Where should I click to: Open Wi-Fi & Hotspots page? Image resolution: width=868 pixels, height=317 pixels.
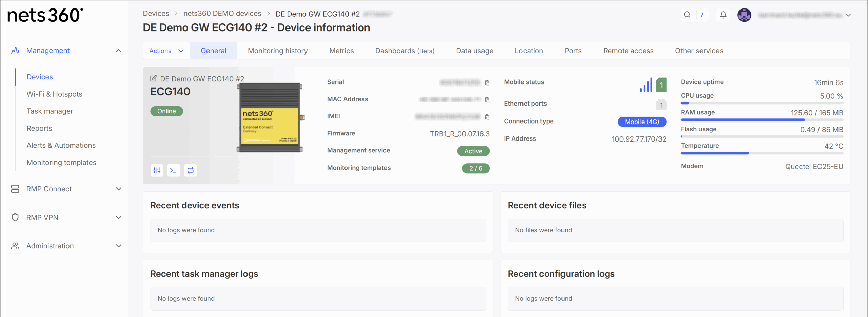54,94
